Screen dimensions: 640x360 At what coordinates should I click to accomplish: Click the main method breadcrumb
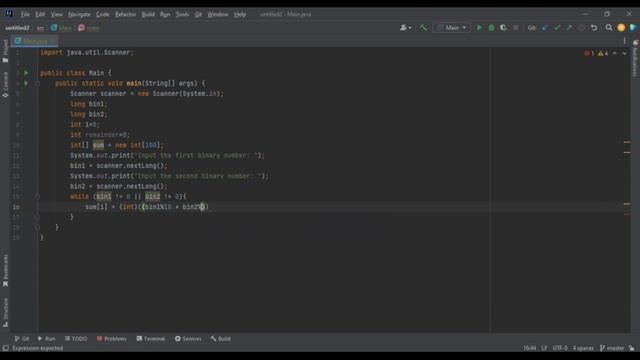(x=89, y=28)
